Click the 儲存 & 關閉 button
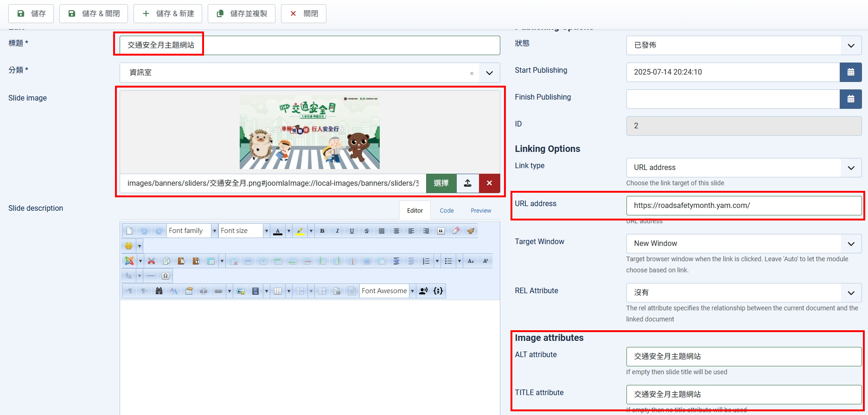This screenshot has width=868, height=415. (94, 13)
